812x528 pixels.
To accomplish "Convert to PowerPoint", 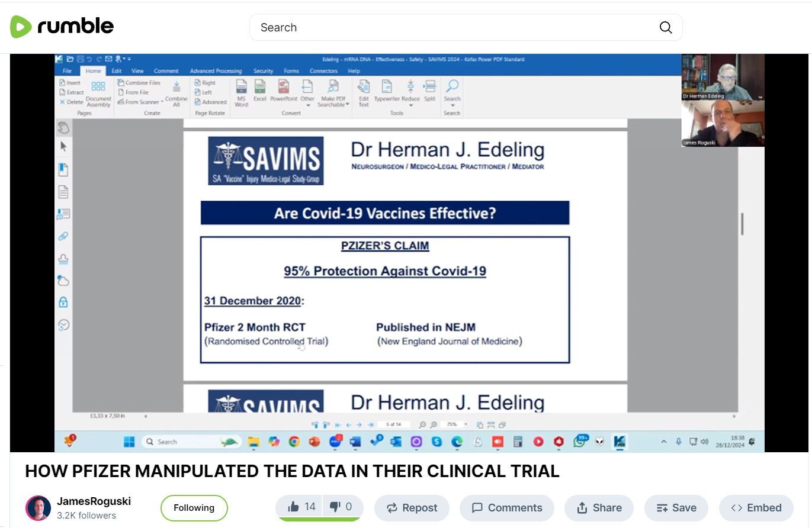I will (284, 90).
